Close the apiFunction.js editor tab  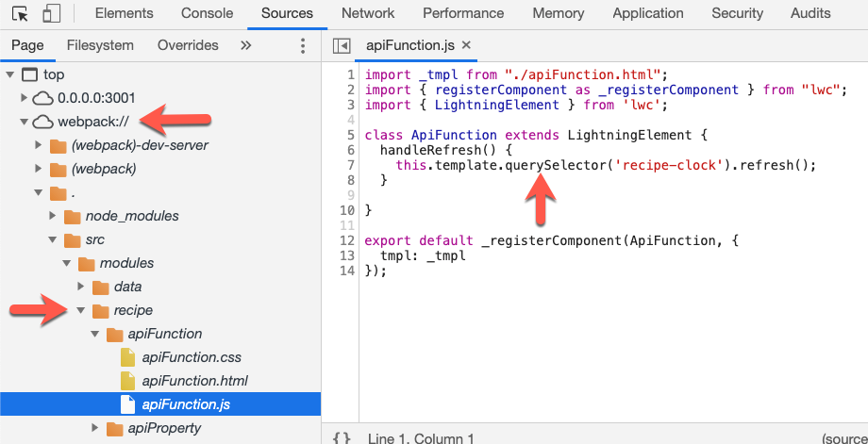pyautogui.click(x=466, y=45)
